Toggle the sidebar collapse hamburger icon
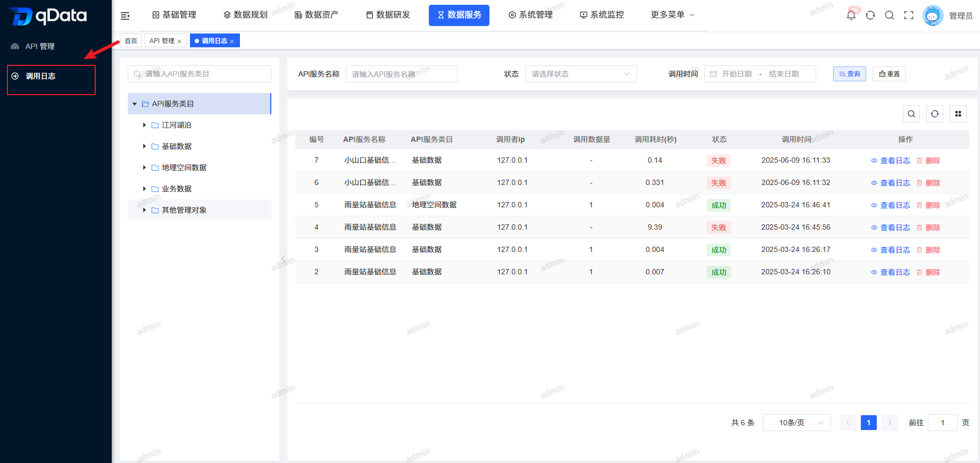This screenshot has width=980, height=463. pos(125,16)
